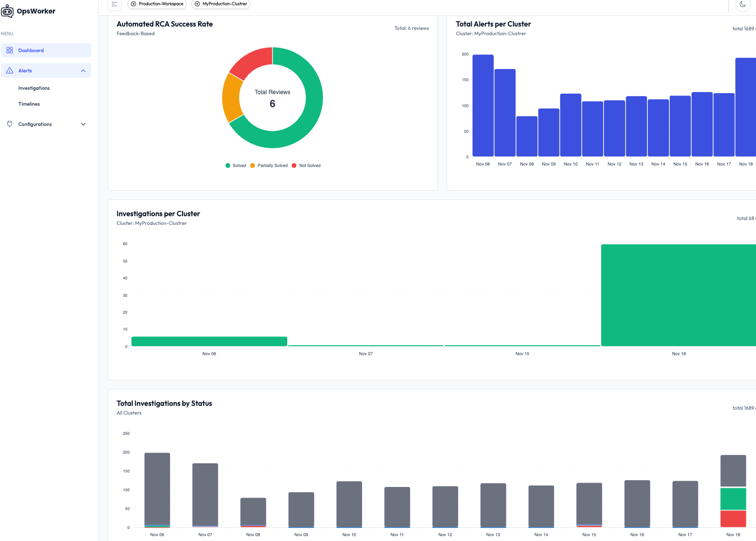Toggle dark mode with the moon icon
Viewport: 756px width, 541px height.
(x=742, y=4)
